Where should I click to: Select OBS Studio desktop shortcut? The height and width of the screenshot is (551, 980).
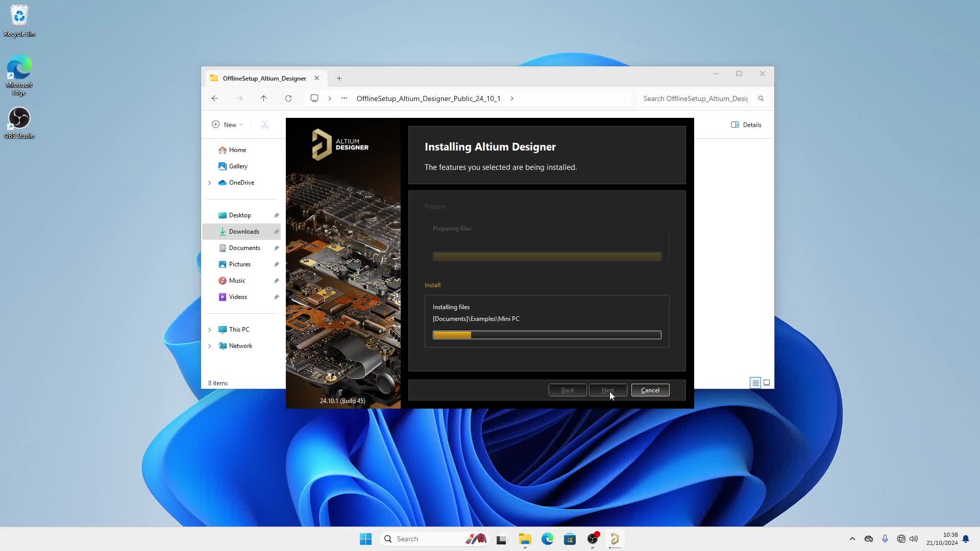[x=19, y=123]
